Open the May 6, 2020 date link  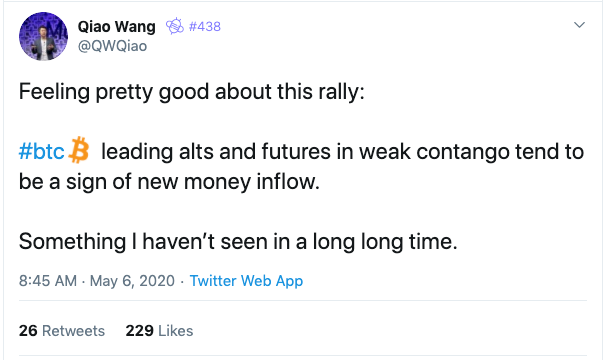[x=132, y=281]
